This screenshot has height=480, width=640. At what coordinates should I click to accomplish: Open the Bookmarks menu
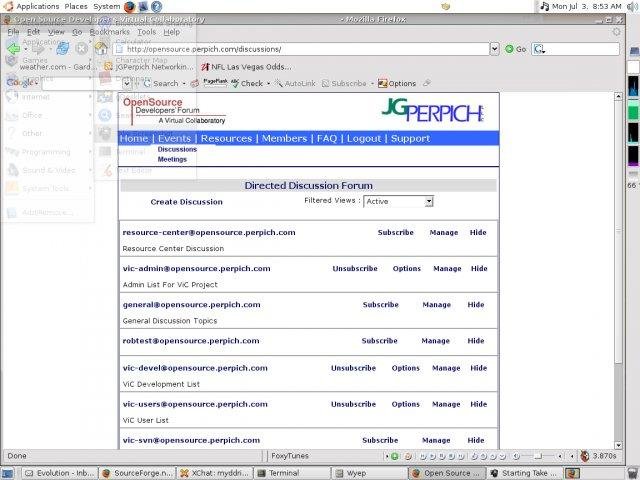click(109, 32)
